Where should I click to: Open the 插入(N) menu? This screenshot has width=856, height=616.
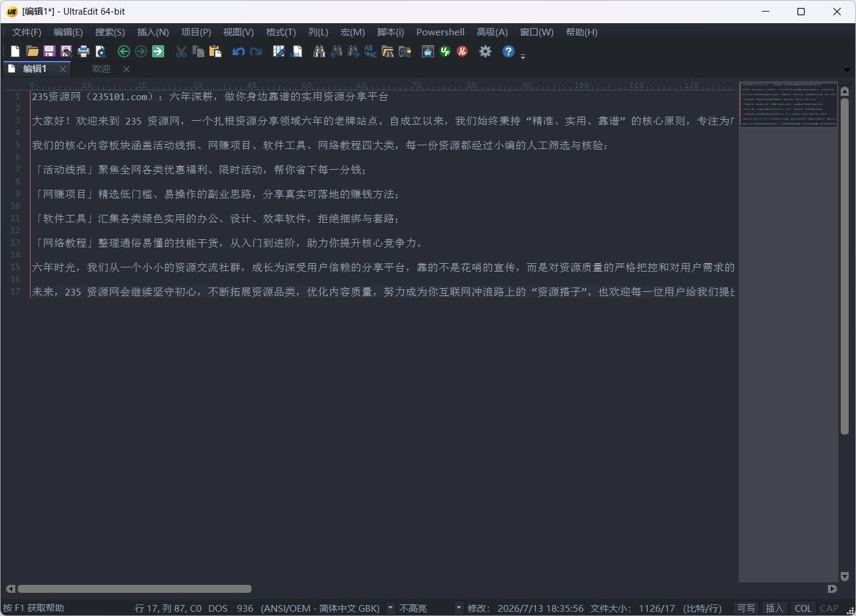(x=153, y=32)
